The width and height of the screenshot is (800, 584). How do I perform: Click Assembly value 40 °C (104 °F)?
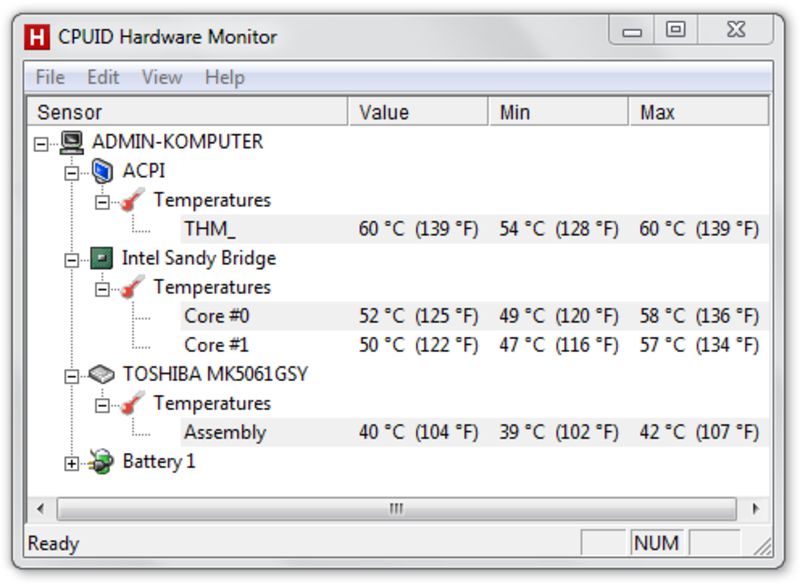418,433
